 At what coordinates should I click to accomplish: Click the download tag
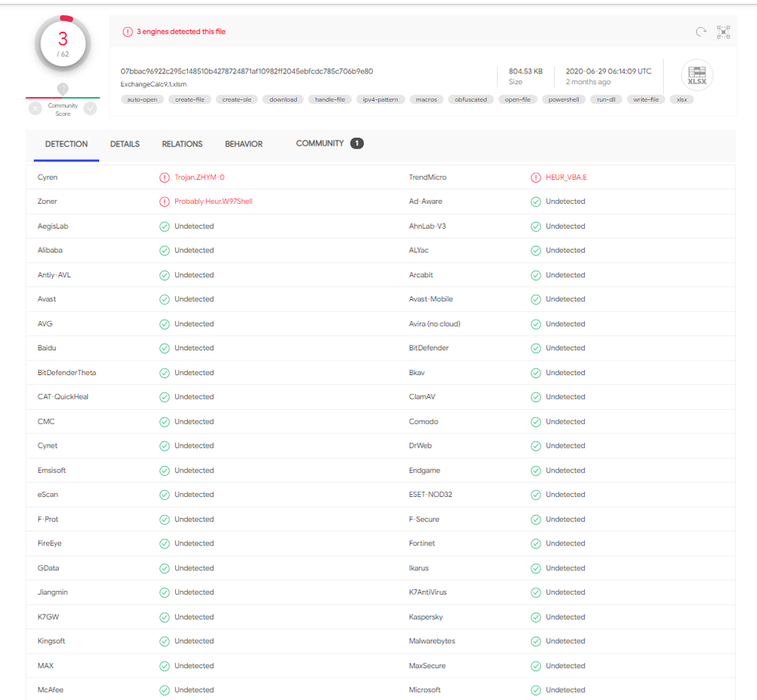tap(283, 99)
